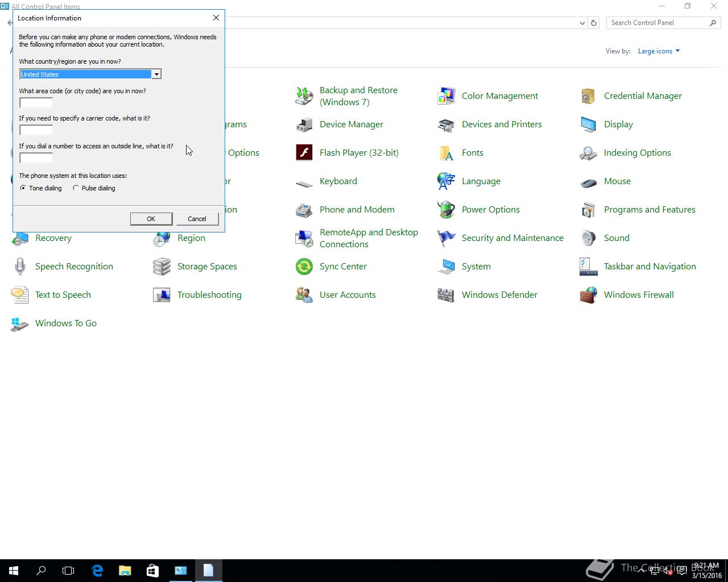Viewport: 728px width, 582px height.
Task: Open the Language icon
Action: [446, 181]
